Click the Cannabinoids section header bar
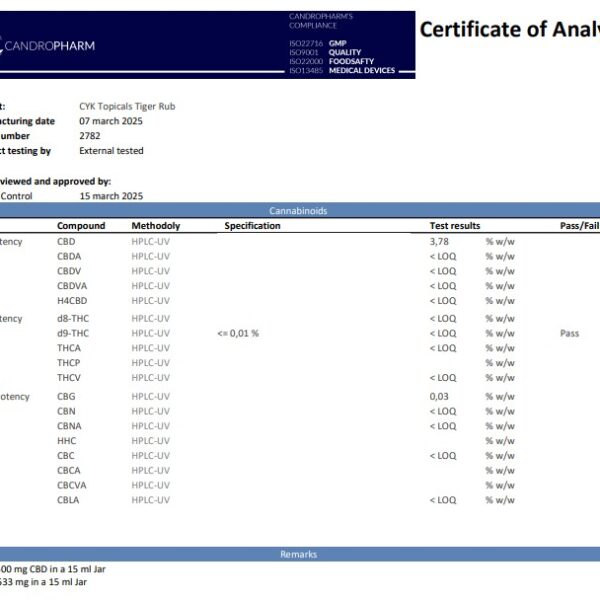The width and height of the screenshot is (600, 600). point(300,210)
